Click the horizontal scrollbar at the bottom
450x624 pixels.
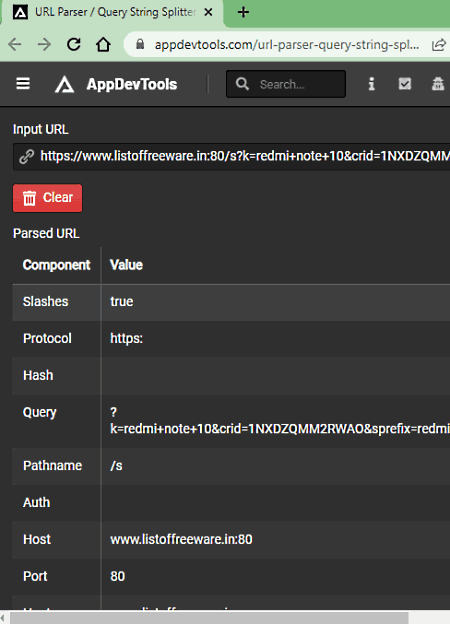pyautogui.click(x=209, y=618)
